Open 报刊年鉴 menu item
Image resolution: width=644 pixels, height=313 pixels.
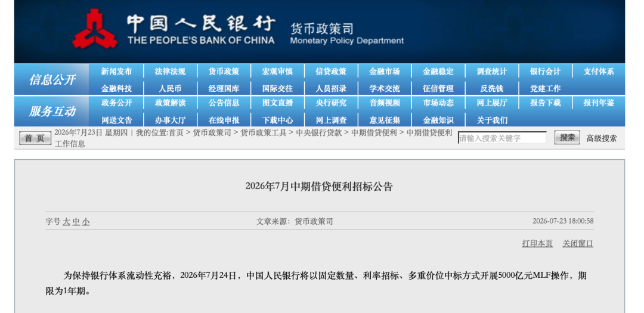tap(599, 103)
